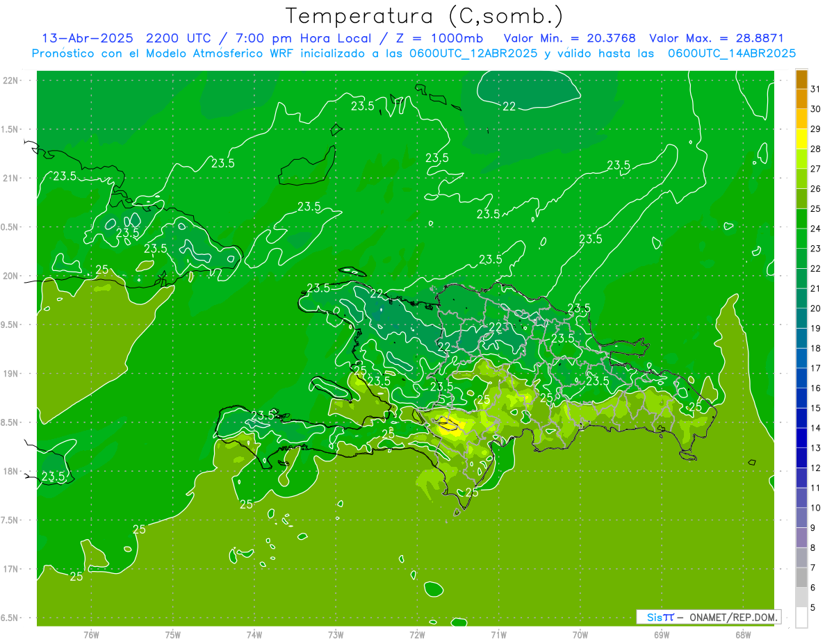Click the colorbar label "5"
834x644 pixels.
click(x=813, y=608)
